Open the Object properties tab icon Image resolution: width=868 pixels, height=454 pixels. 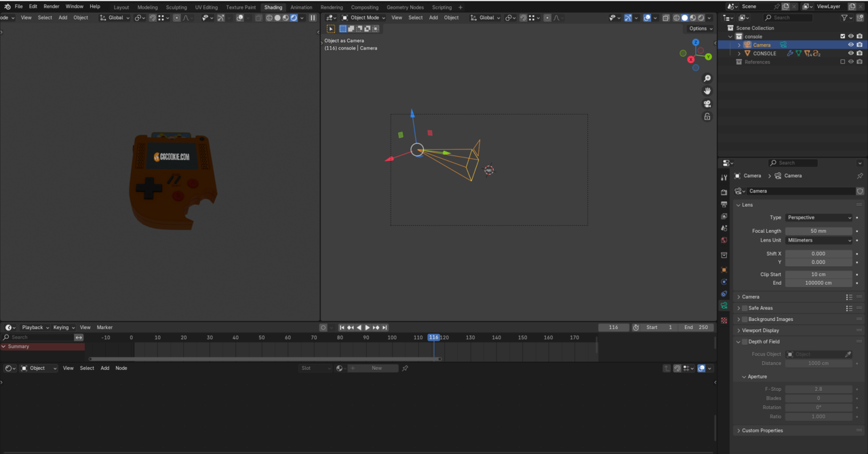pos(724,270)
